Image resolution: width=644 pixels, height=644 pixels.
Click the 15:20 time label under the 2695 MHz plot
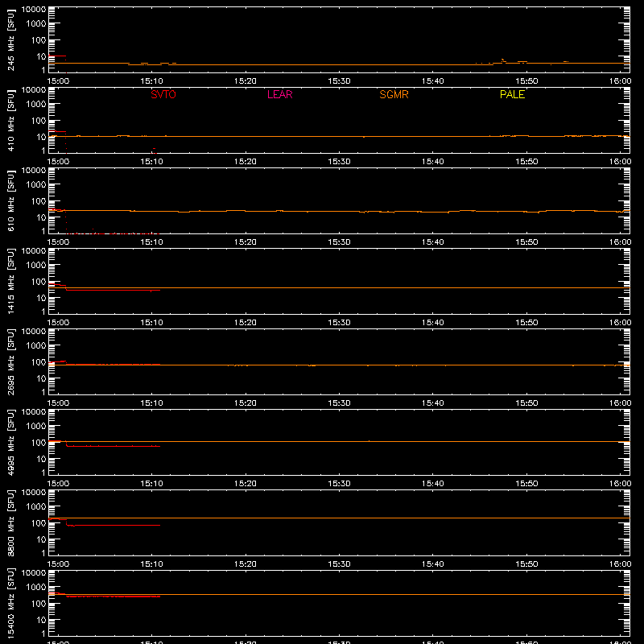point(246,403)
